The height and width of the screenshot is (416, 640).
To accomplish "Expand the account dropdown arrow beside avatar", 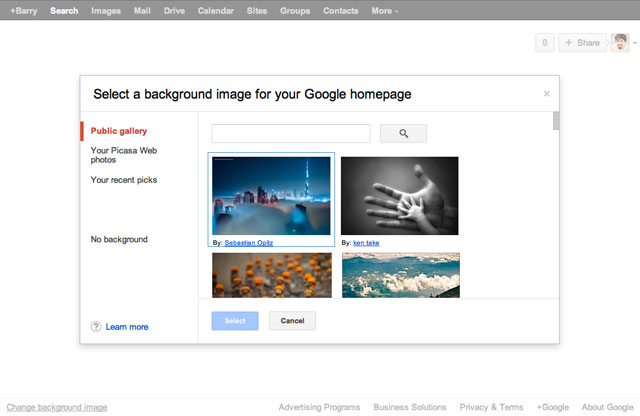I will pyautogui.click(x=635, y=43).
